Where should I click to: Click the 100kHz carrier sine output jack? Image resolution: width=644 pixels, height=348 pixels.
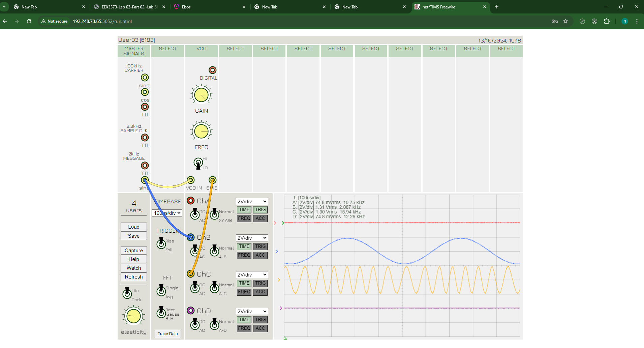click(x=145, y=78)
